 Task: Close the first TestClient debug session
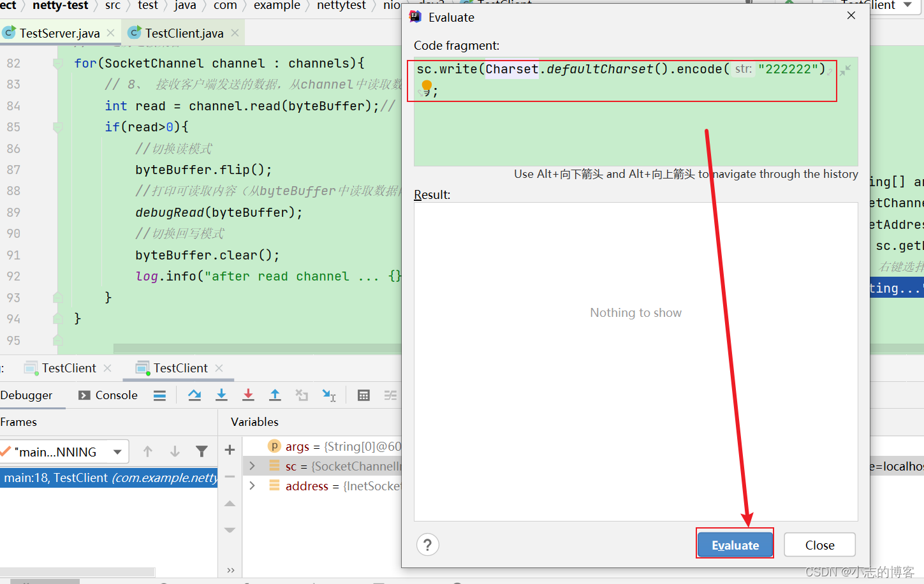(107, 368)
